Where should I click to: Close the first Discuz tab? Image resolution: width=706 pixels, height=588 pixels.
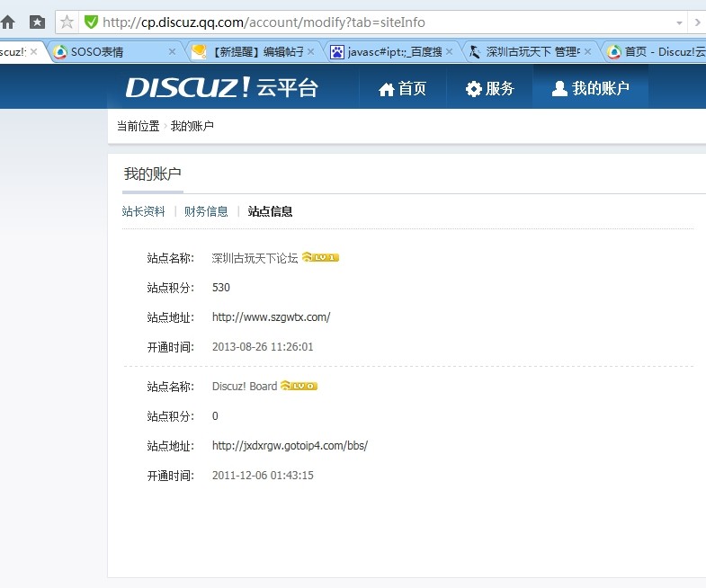[x=34, y=52]
